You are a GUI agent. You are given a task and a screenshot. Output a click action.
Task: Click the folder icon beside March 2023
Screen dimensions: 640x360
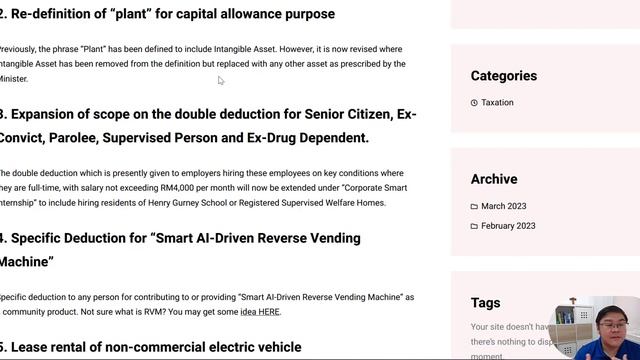pos(474,207)
